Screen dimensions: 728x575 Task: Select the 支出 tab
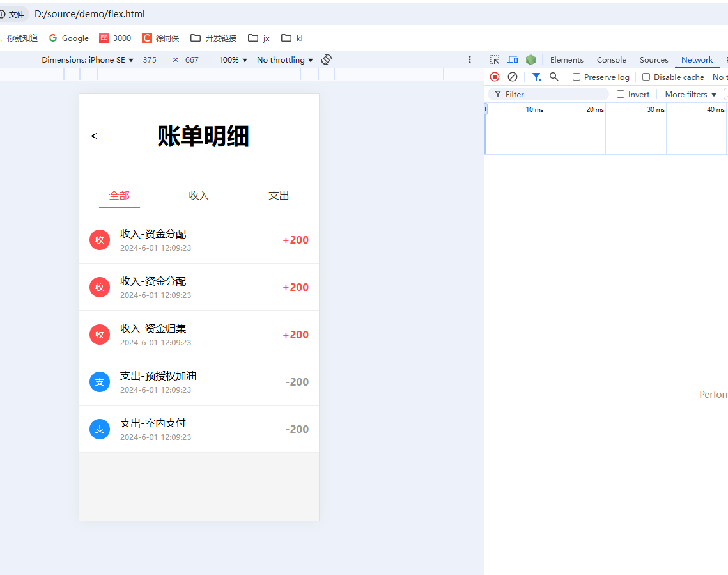(x=279, y=196)
